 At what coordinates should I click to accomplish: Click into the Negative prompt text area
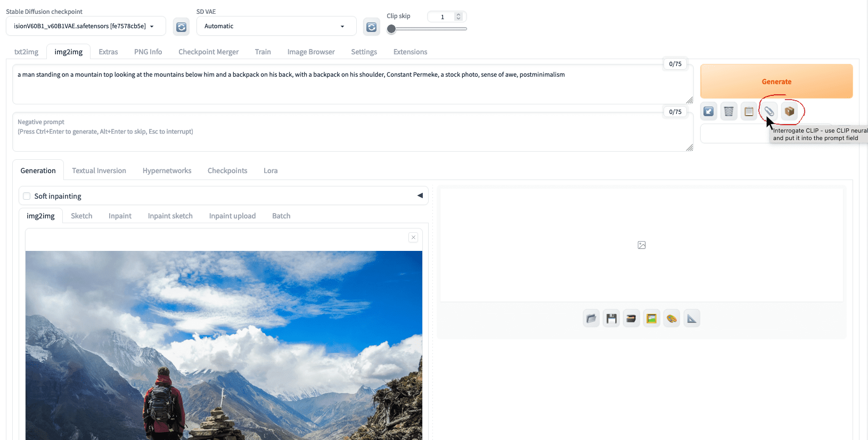[353, 132]
